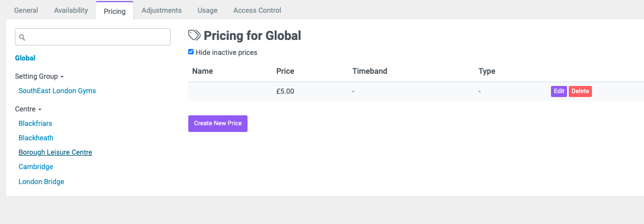Open SouthEast London Gyms setting group
This screenshot has width=644, height=224.
pos(57,90)
